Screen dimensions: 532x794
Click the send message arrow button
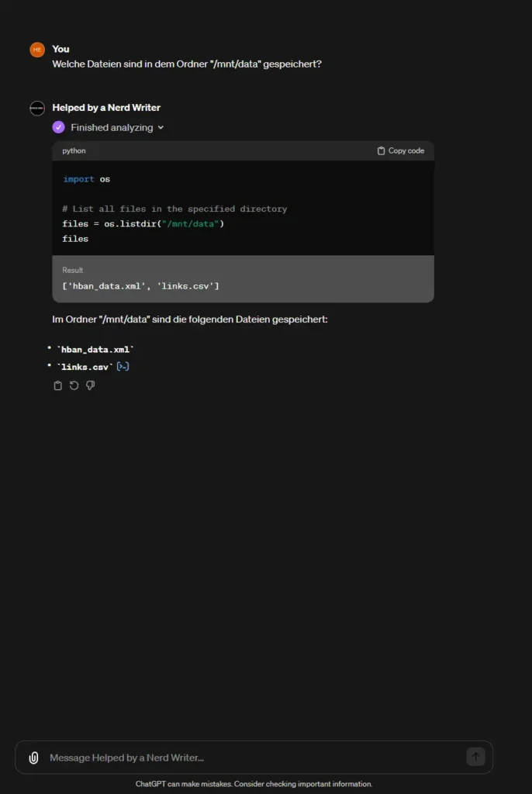pyautogui.click(x=475, y=757)
